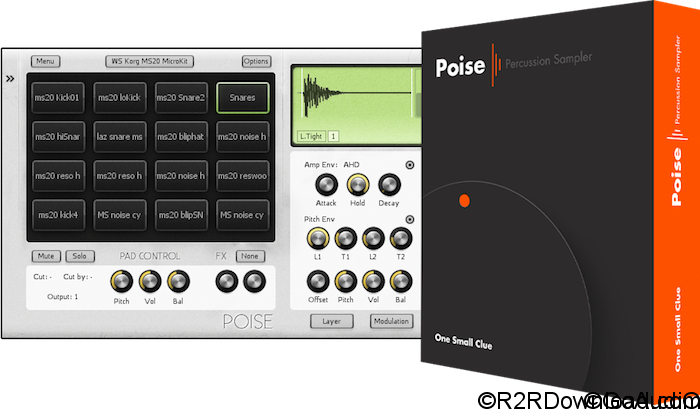Viewport: 700px width, 409px height.
Task: Click the Pitch Env T2 knob
Action: [x=401, y=238]
